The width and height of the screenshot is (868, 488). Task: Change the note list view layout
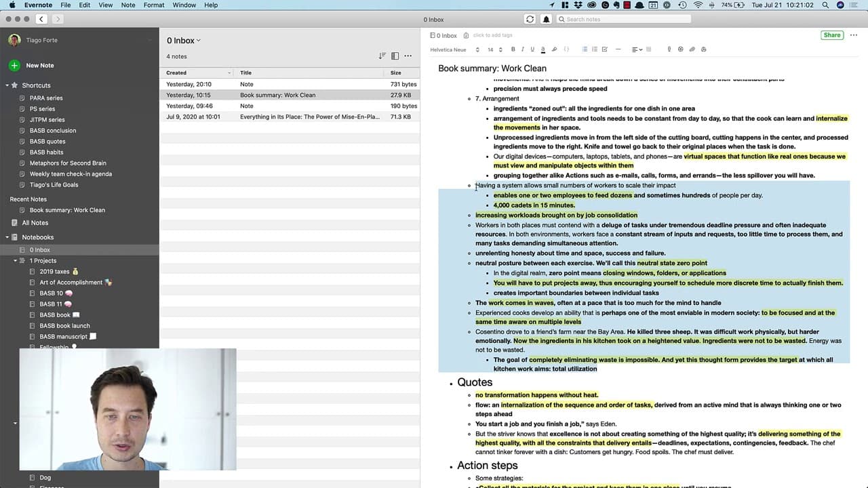click(395, 56)
